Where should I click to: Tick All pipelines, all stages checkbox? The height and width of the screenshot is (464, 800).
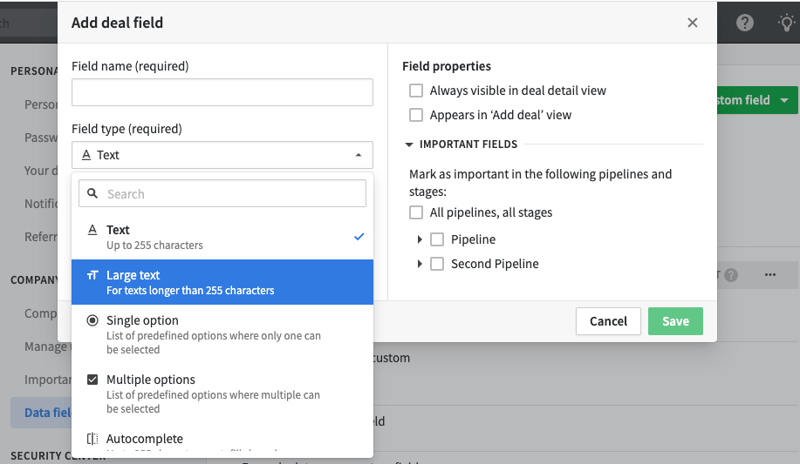coord(416,212)
